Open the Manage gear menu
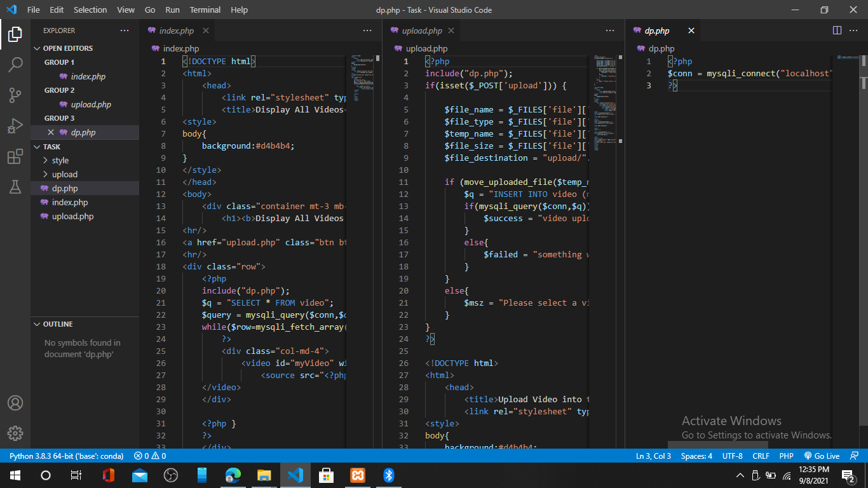 (x=15, y=433)
